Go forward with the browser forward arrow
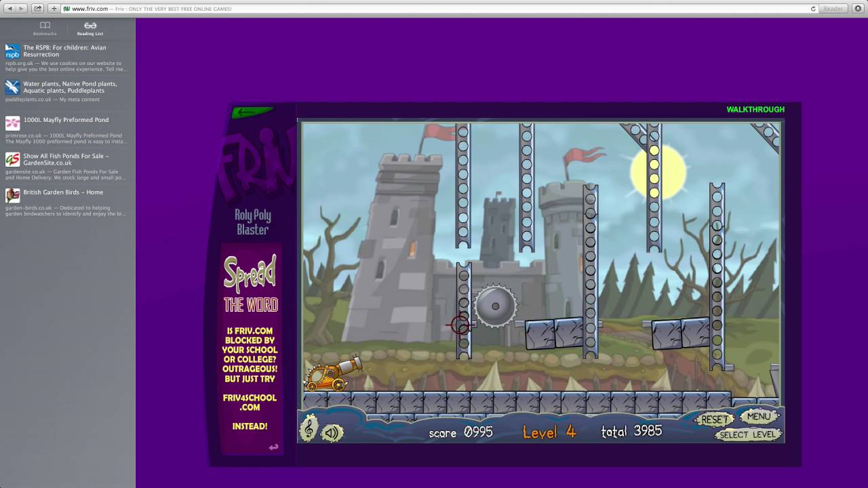The width and height of the screenshot is (868, 488). coord(22,9)
